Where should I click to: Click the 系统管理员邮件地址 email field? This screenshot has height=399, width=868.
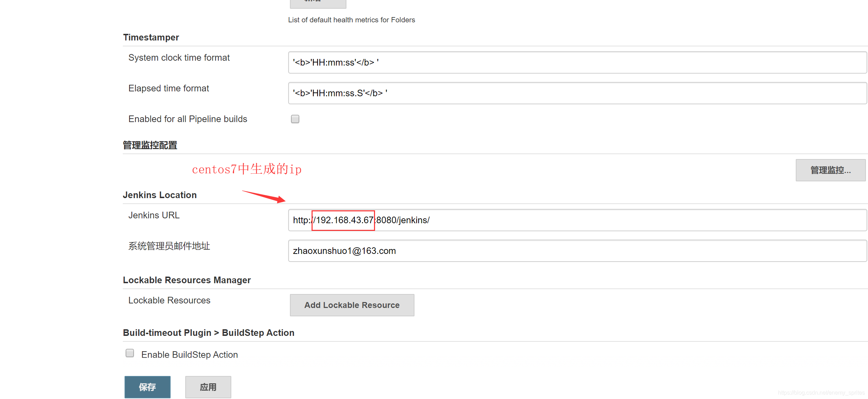click(577, 251)
